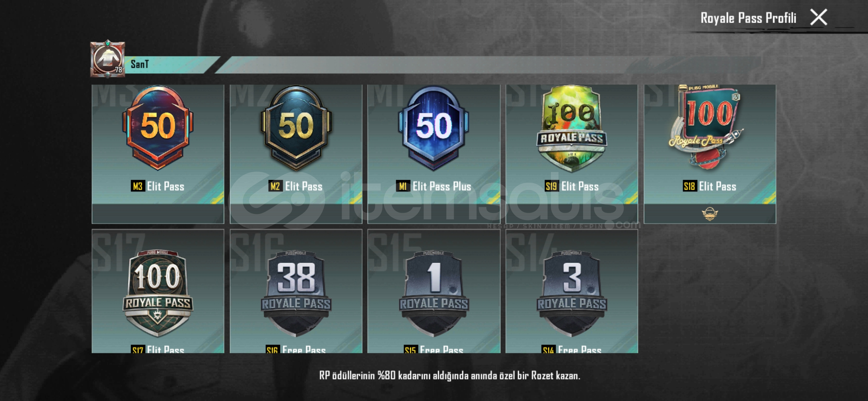This screenshot has height=401, width=868.
Task: Close the Royale Pass Profili screen
Action: coord(819,17)
